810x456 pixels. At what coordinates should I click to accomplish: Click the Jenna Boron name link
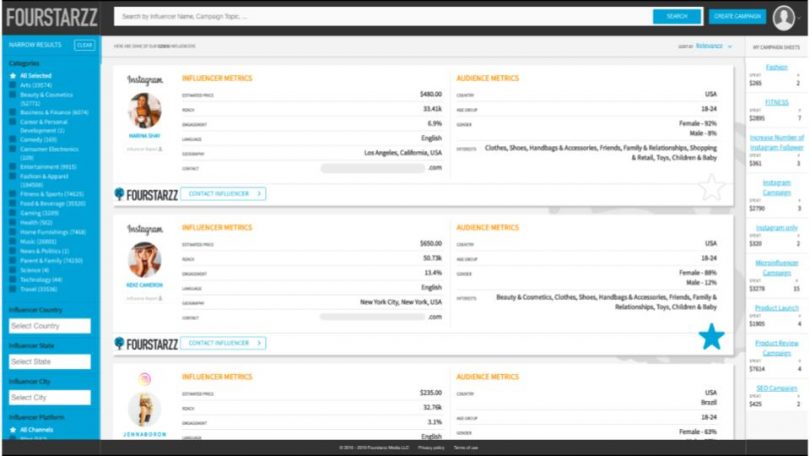145,434
